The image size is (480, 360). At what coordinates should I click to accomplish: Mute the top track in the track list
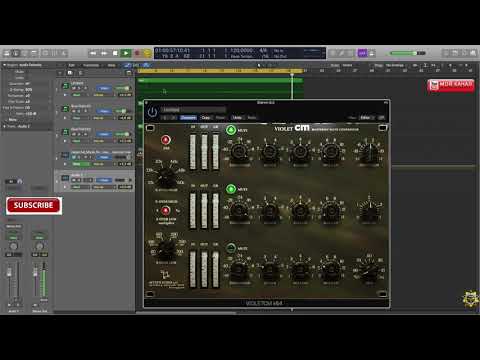pos(74,89)
